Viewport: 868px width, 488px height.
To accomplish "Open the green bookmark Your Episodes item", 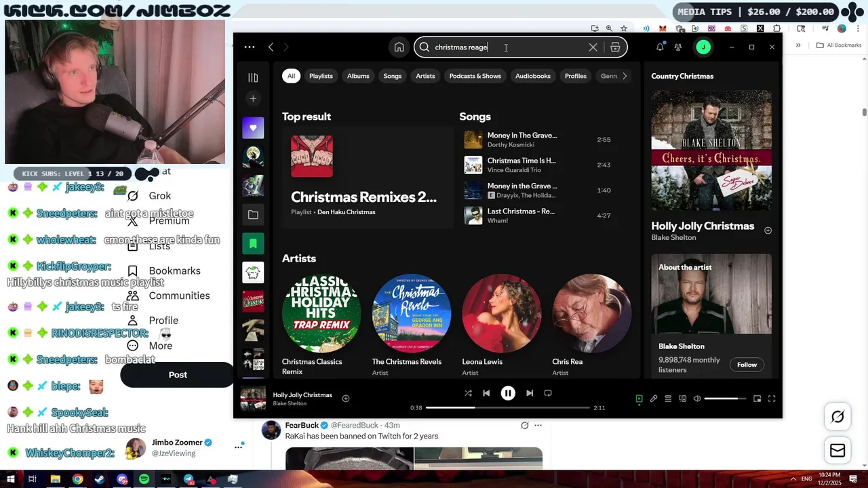I will coord(253,243).
